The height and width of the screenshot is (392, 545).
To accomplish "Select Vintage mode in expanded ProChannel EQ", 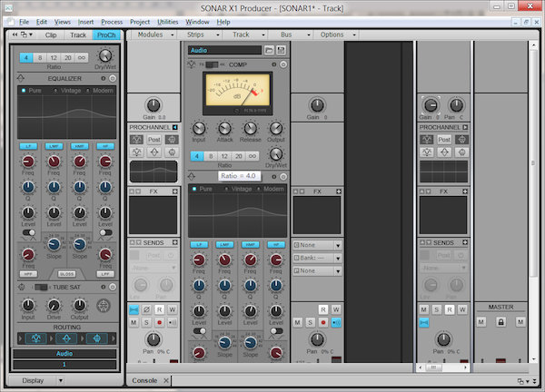I will point(238,189).
